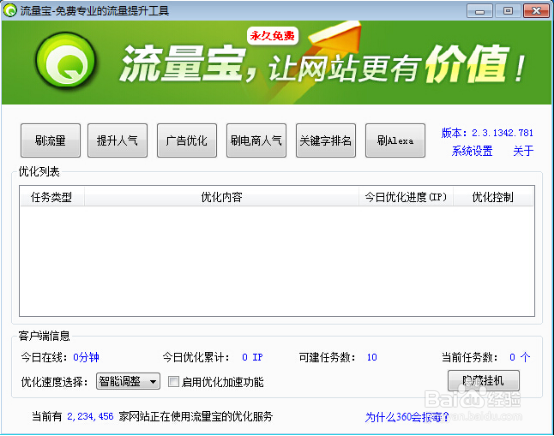Screen dimensions: 554x436
Task: Click the 刷流量 button
Action: 51,140
